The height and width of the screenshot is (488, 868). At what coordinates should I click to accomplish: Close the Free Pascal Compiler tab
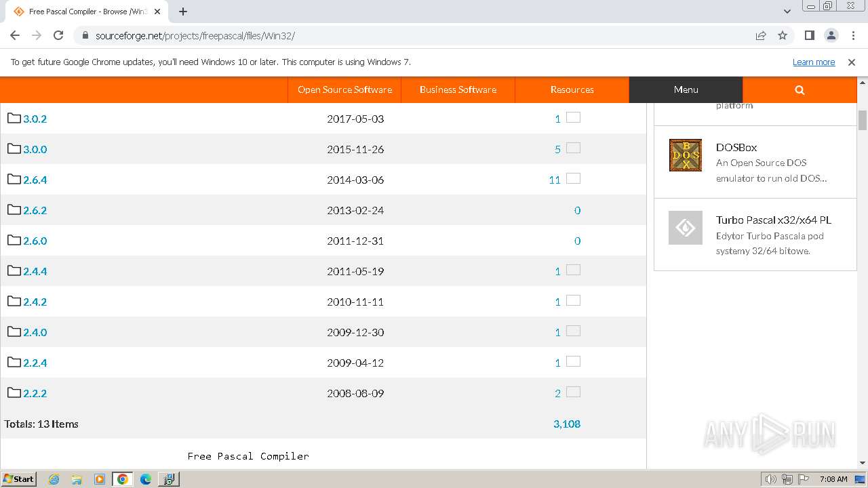coord(157,12)
